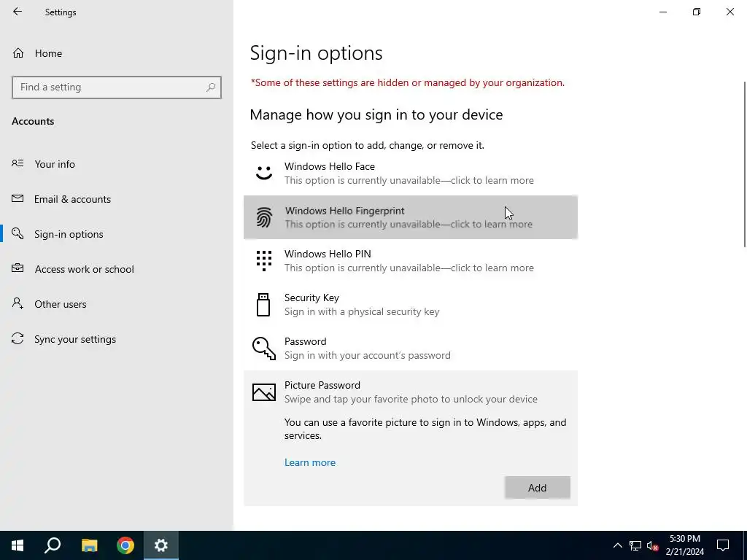The width and height of the screenshot is (747, 560).
Task: Click the Find a setting search box
Action: [x=117, y=87]
